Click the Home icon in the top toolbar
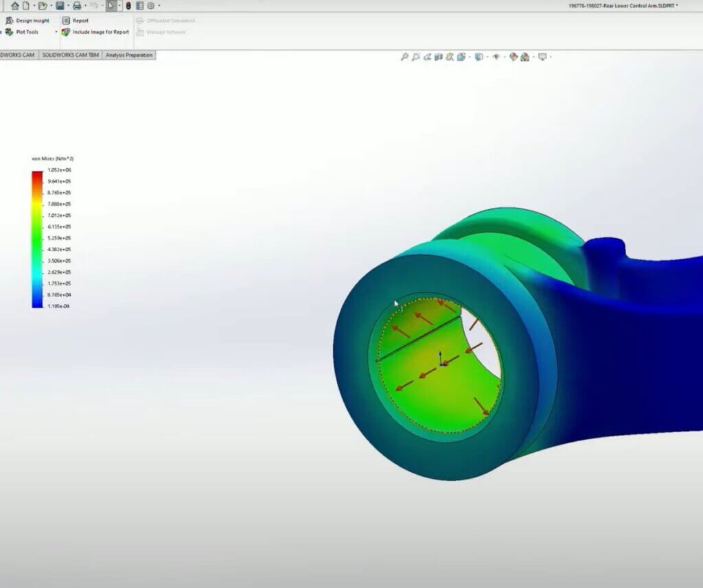This screenshot has height=588, width=703. click(15, 5)
